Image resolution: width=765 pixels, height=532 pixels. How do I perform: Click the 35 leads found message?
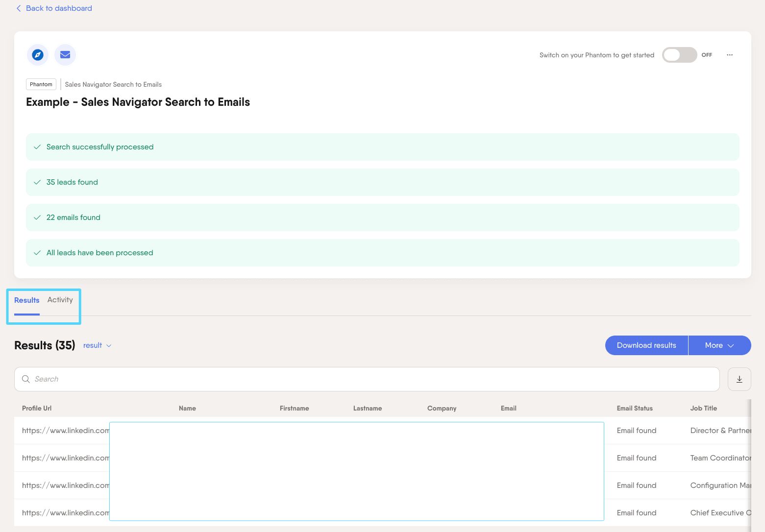point(382,182)
